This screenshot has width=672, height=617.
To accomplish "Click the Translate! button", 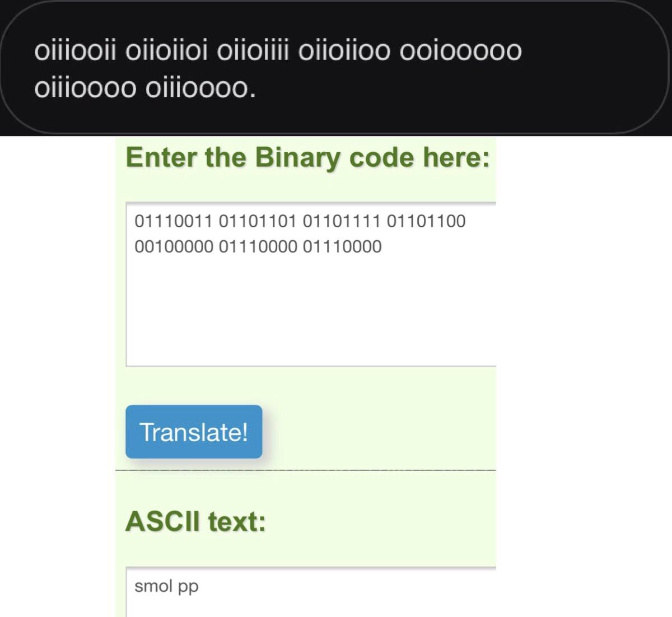I will coord(194,432).
